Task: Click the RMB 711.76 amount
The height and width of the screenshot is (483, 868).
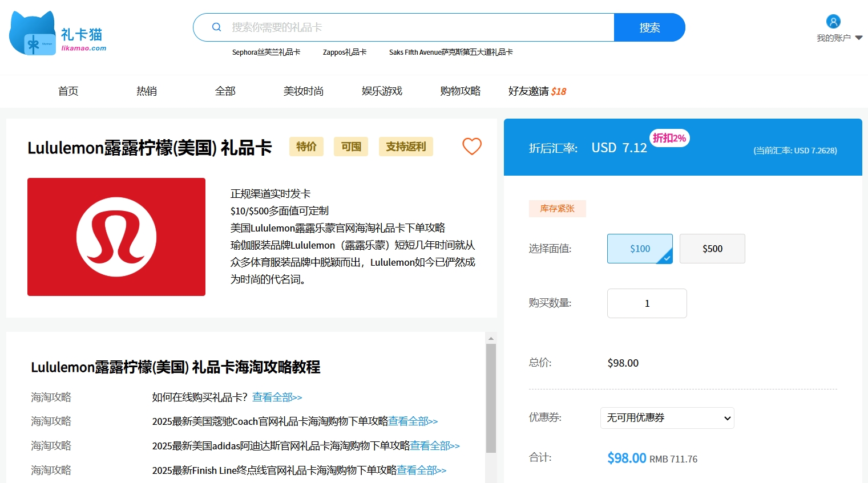Action: pos(673,459)
